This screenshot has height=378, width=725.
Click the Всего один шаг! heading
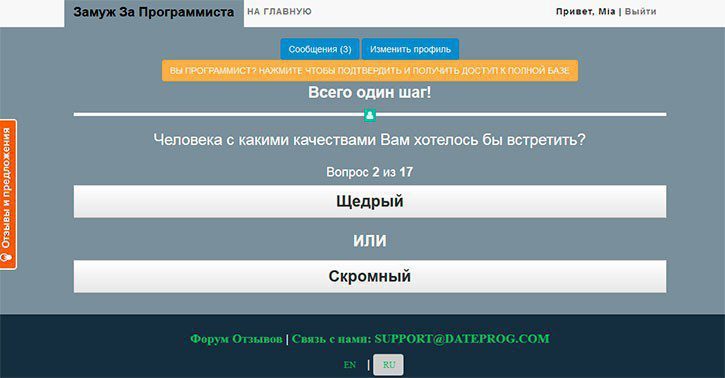369,92
